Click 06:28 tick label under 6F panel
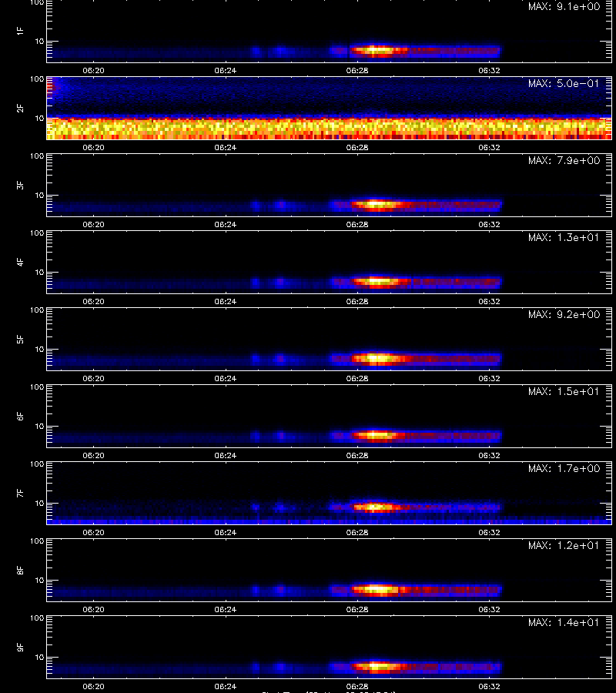The image size is (616, 693). (357, 455)
